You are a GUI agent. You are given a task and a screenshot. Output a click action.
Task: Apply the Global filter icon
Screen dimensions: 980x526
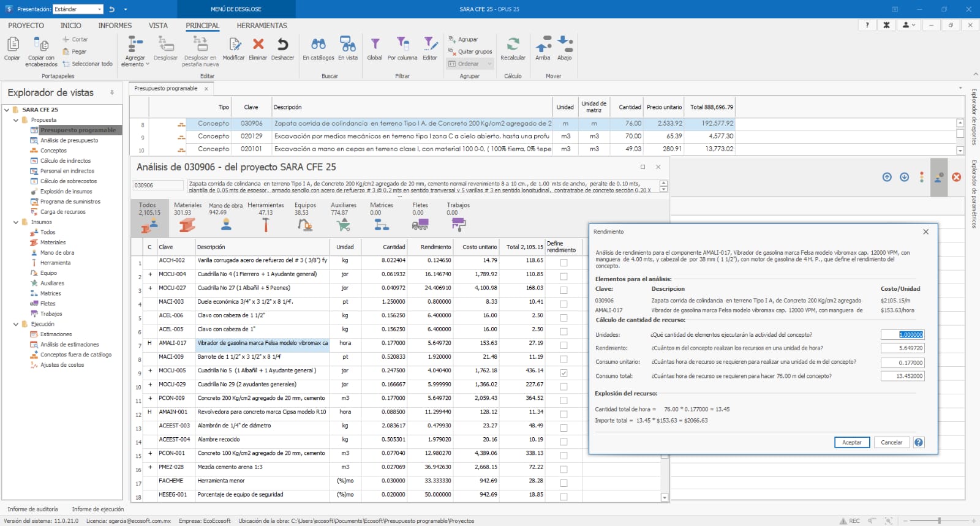(x=375, y=44)
